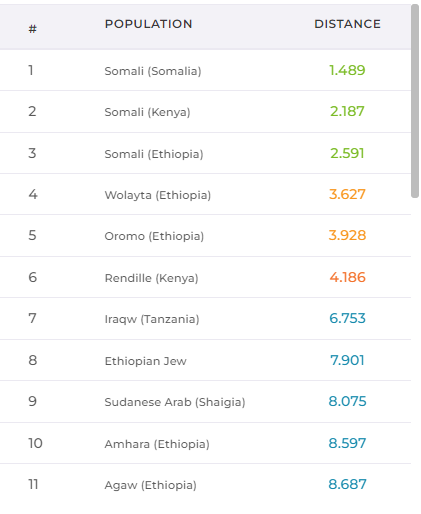Open the Somali (Ethiopia) row
Image resolution: width=421 pixels, height=514 pixels.
[x=205, y=153]
